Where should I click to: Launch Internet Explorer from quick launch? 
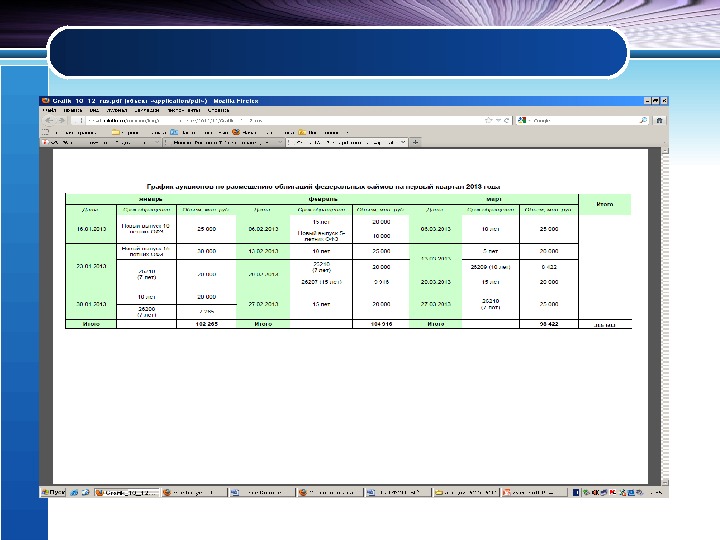pyautogui.click(x=74, y=492)
